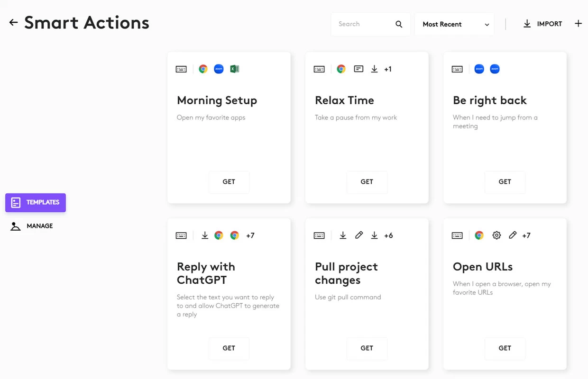
Task: Click second download icon on Pull project changes card
Action: pyautogui.click(x=374, y=235)
